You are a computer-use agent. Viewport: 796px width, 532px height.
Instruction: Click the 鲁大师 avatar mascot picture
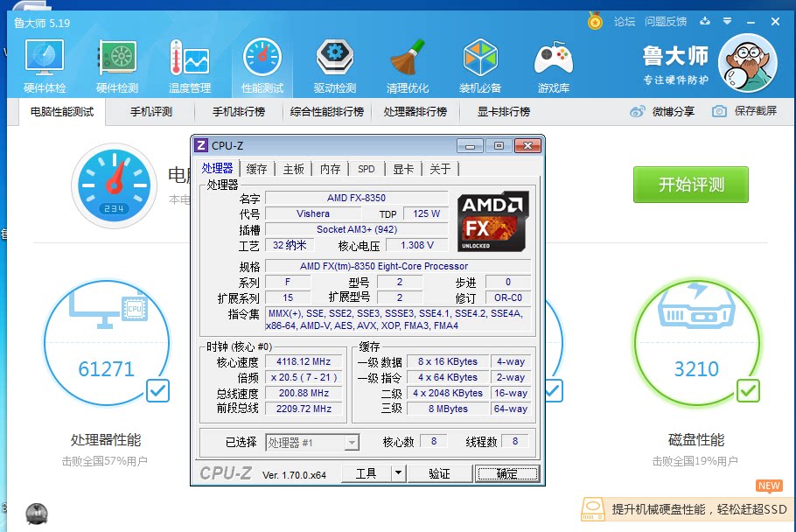pyautogui.click(x=748, y=63)
